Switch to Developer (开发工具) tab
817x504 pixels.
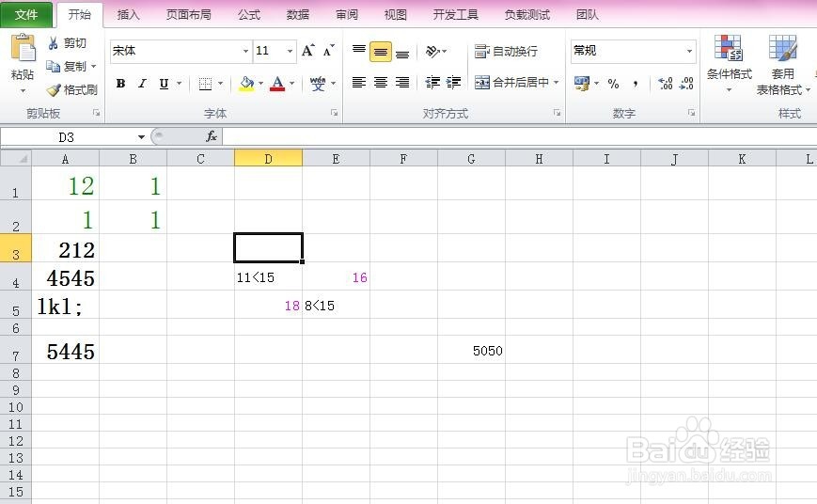[455, 15]
